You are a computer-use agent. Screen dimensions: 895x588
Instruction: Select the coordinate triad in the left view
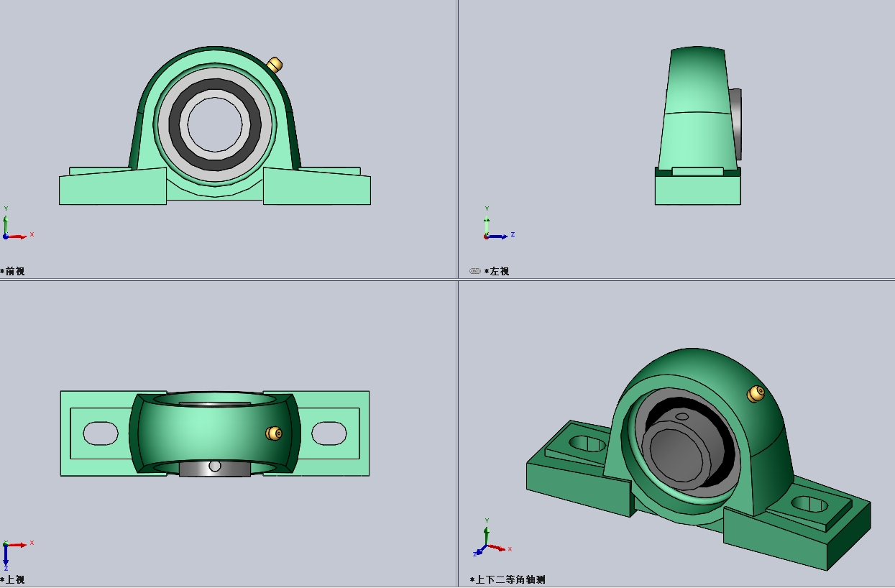[499, 223]
